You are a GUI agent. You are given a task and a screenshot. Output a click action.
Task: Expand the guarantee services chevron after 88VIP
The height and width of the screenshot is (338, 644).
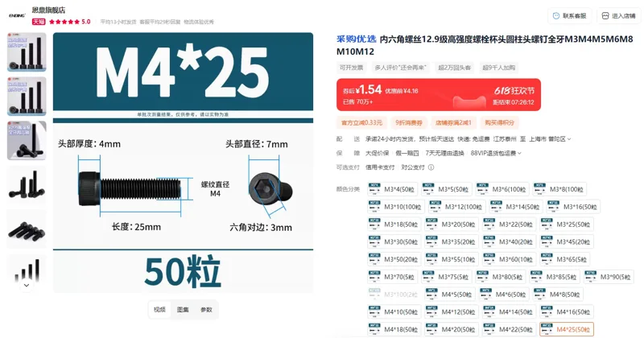[x=519, y=153]
